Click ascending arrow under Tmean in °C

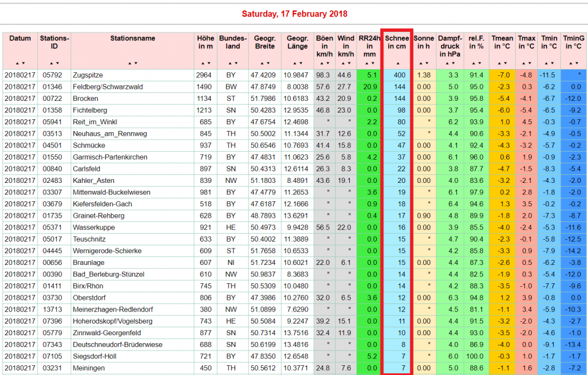(x=499, y=63)
